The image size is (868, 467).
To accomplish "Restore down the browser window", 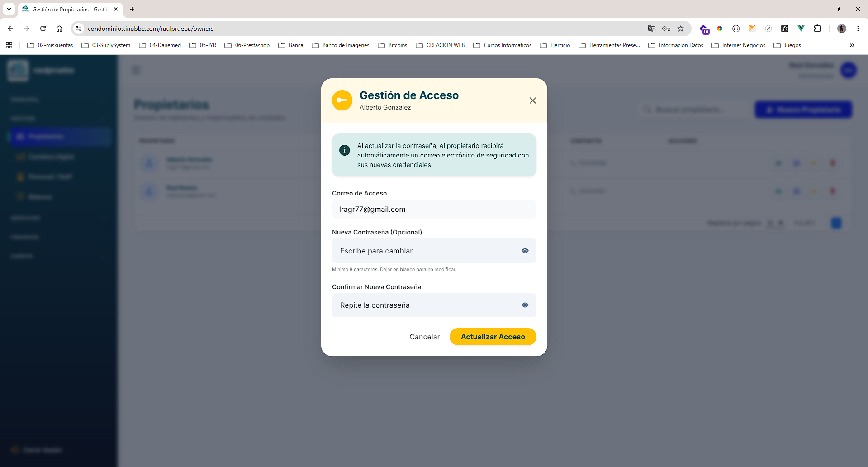I will pyautogui.click(x=837, y=9).
